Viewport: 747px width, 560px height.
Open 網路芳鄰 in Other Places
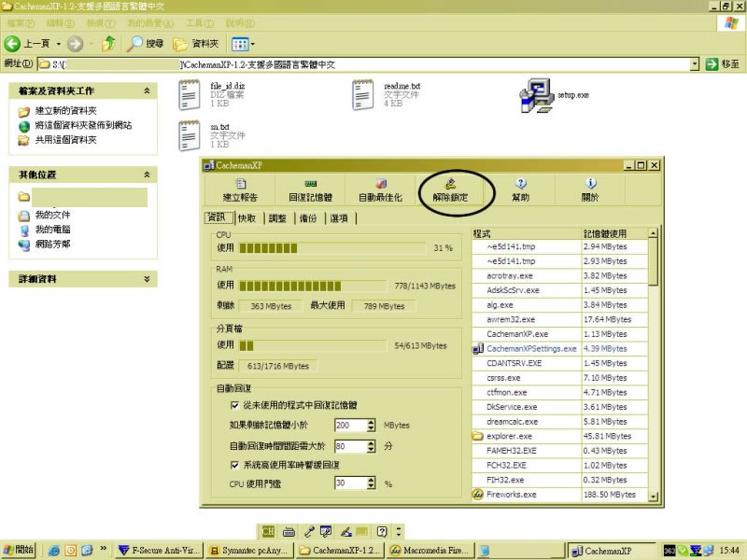(52, 245)
